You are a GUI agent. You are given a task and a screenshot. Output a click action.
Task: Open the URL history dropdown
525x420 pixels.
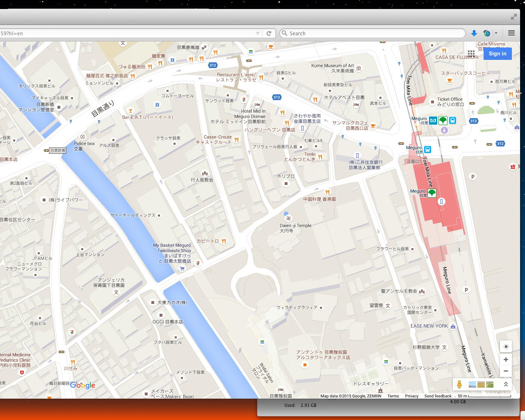pos(258,33)
